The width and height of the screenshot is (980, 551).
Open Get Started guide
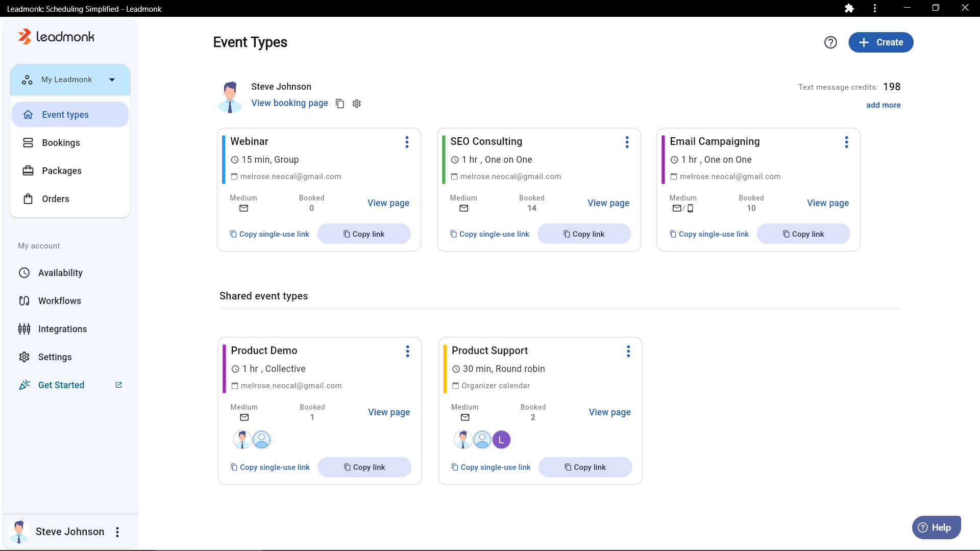(61, 385)
